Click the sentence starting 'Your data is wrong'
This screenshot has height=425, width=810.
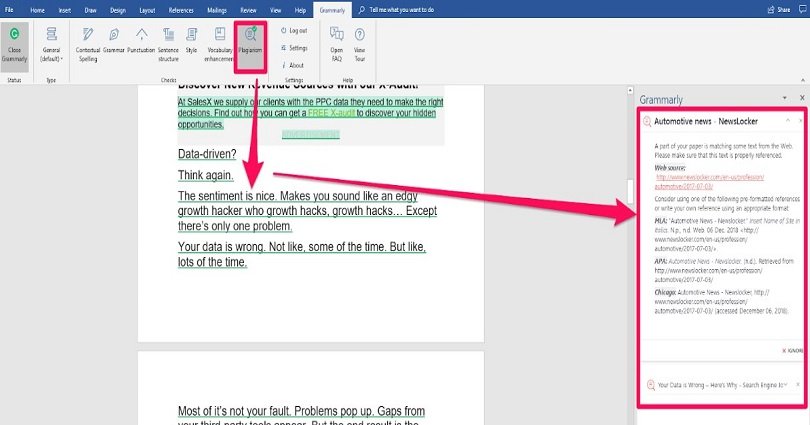[302, 254]
